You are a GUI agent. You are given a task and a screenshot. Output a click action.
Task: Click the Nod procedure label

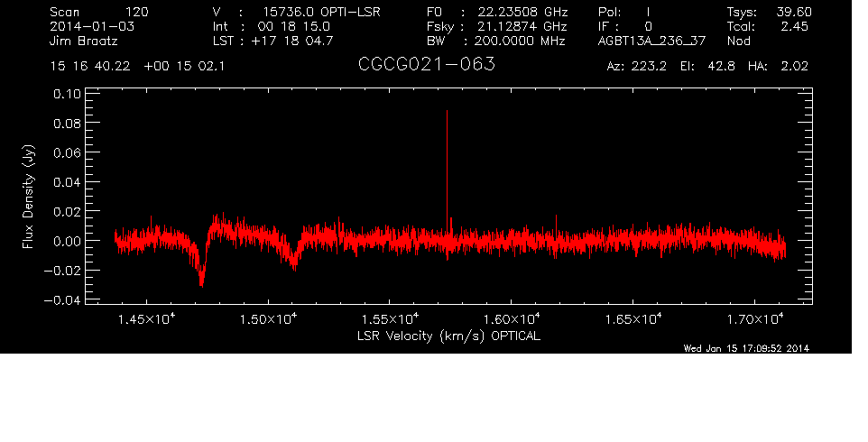738,41
